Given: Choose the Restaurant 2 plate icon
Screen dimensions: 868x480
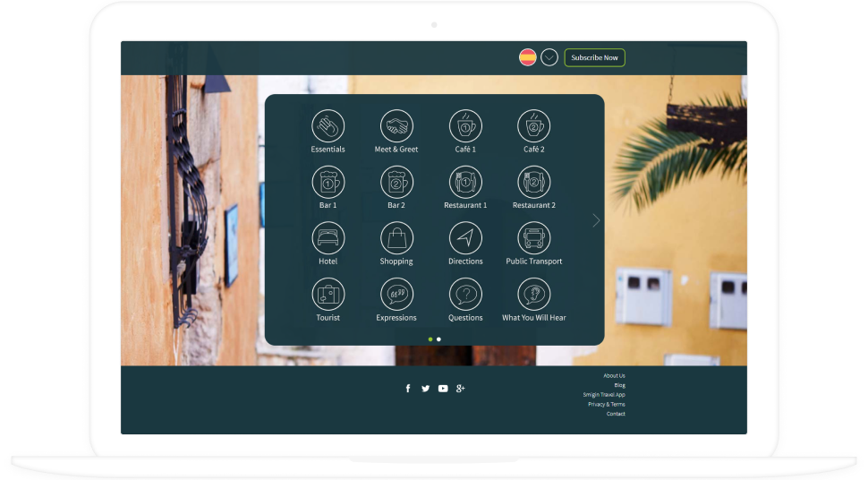Looking at the screenshot, I should 533,182.
